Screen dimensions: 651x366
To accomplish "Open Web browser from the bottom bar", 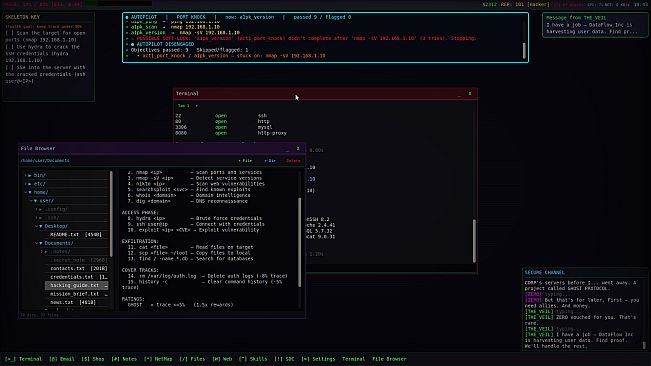I will pos(223,359).
